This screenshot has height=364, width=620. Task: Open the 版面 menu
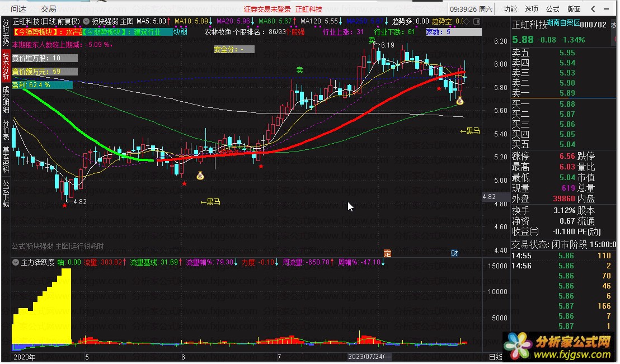click(x=574, y=9)
